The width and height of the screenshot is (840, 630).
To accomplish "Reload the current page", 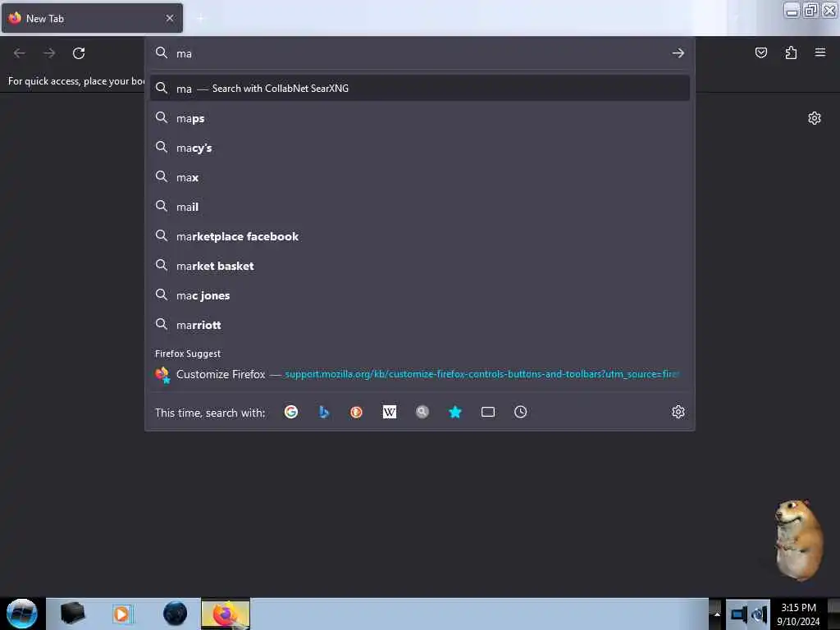I will click(x=79, y=53).
